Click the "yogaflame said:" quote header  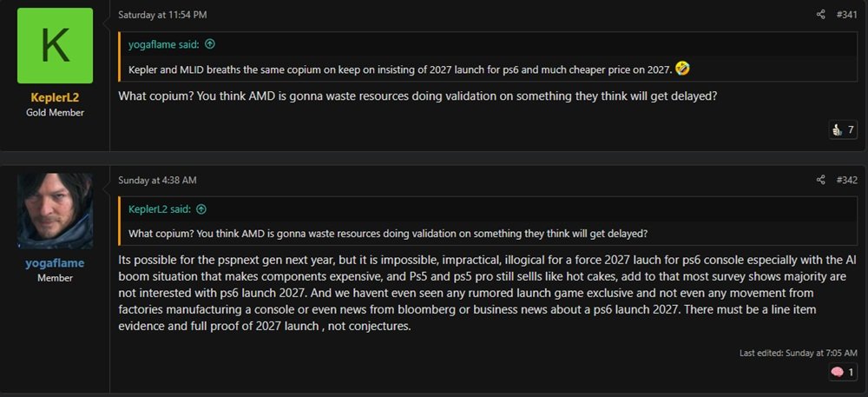pos(165,44)
